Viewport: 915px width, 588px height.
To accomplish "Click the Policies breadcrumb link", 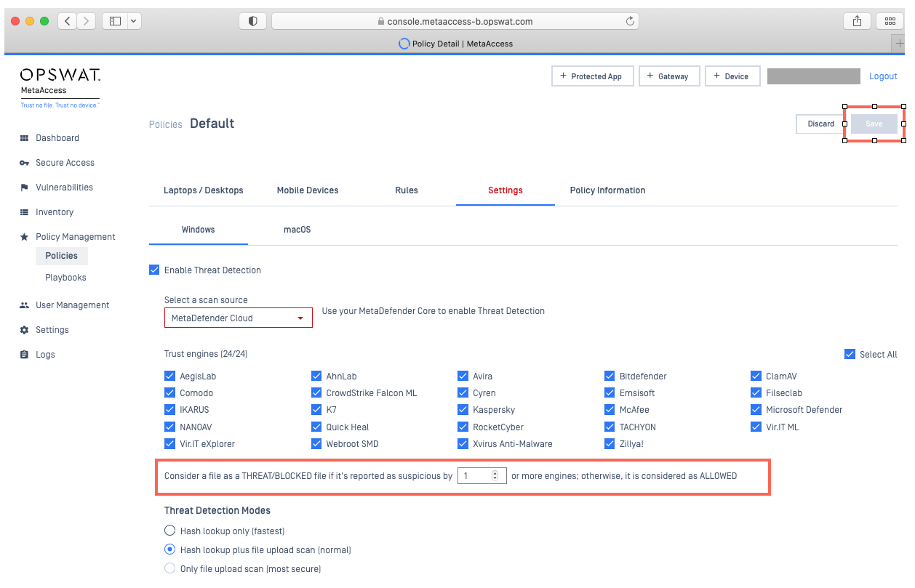I will [165, 124].
